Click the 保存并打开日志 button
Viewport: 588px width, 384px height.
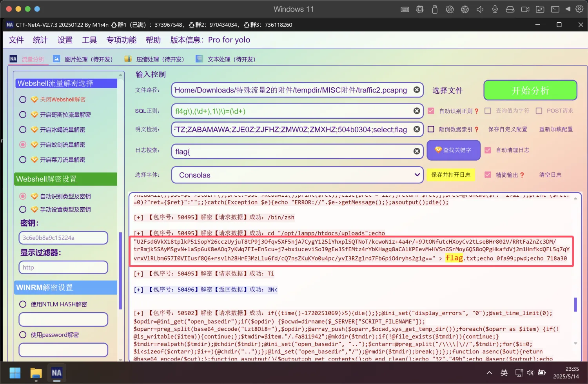tap(451, 175)
